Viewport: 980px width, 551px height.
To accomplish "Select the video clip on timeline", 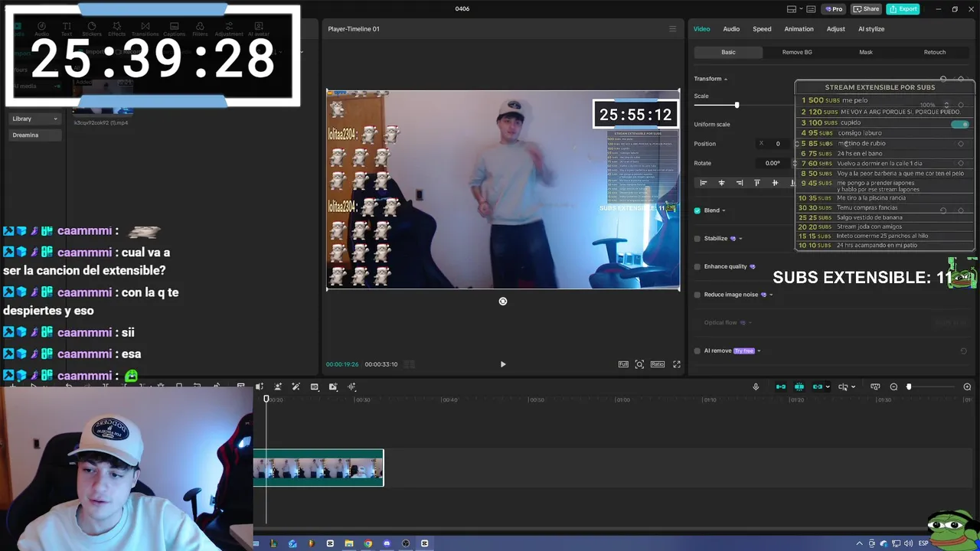I will 318,468.
